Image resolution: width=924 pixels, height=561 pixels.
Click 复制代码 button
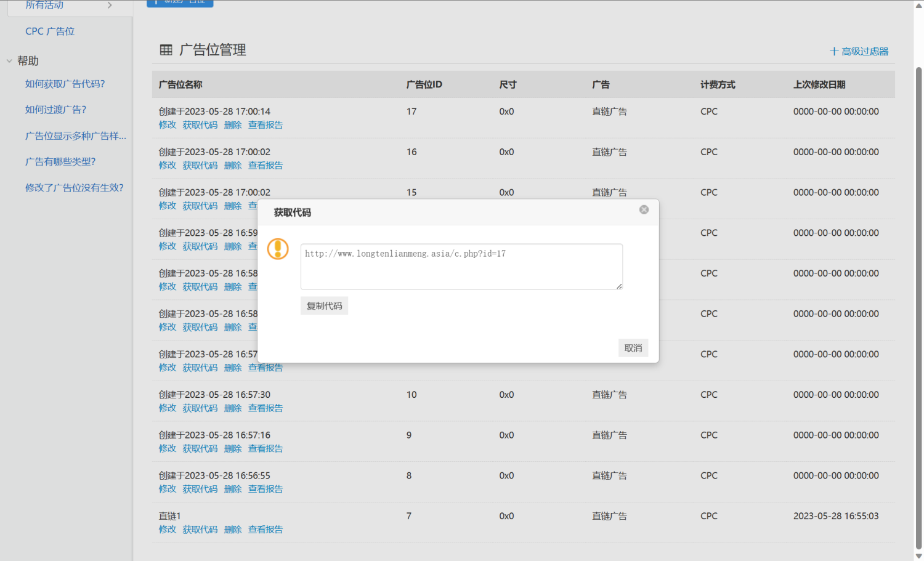324,305
